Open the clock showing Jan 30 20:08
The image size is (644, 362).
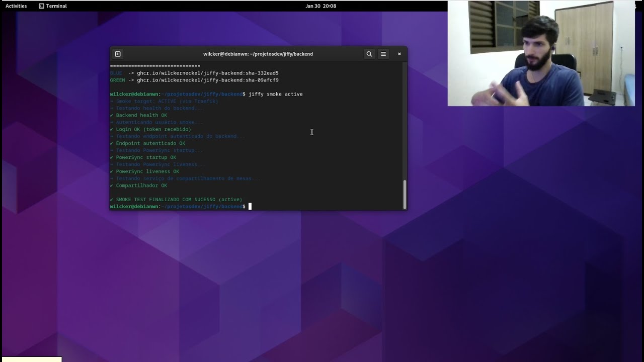tap(321, 6)
